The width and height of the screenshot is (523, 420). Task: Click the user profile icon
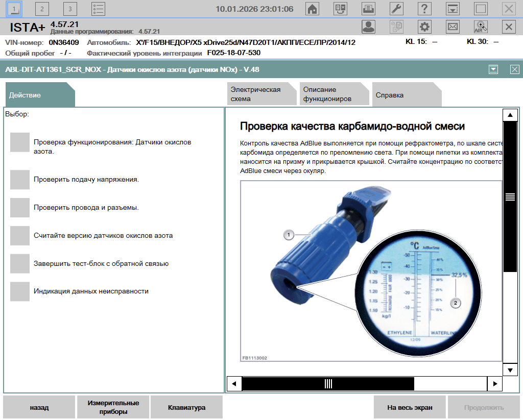tap(368, 27)
